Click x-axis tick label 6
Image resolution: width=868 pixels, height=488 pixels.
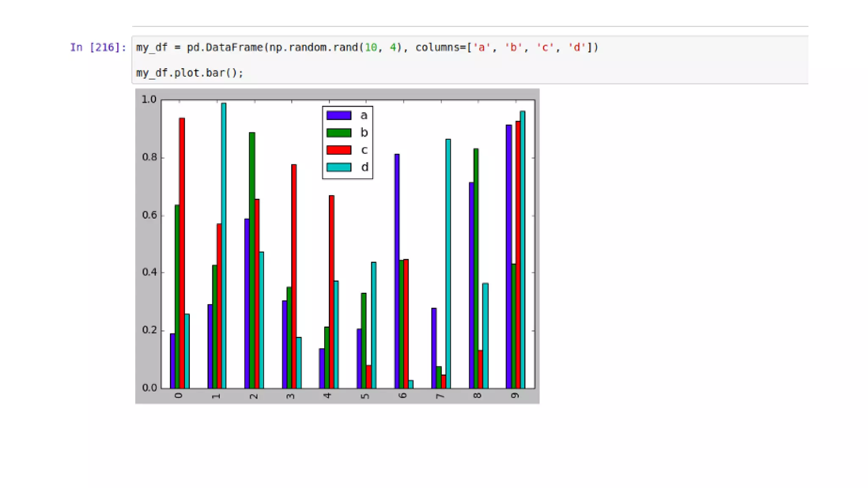click(x=403, y=396)
